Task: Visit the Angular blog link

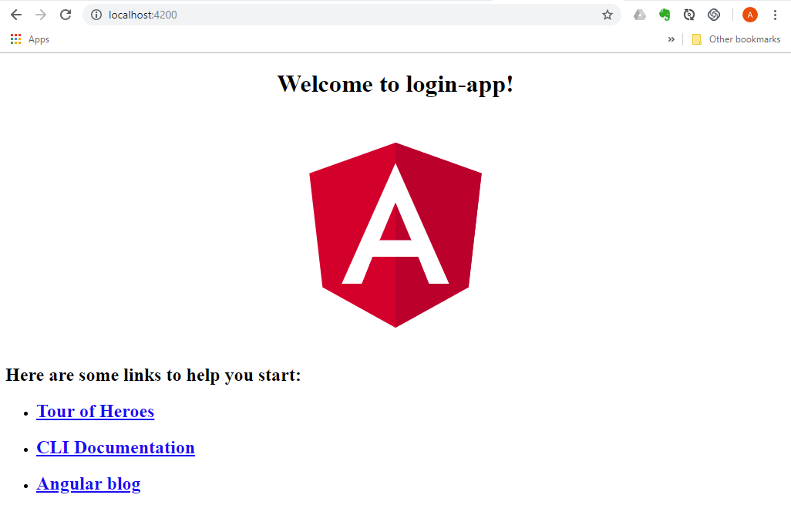Action: click(x=88, y=483)
